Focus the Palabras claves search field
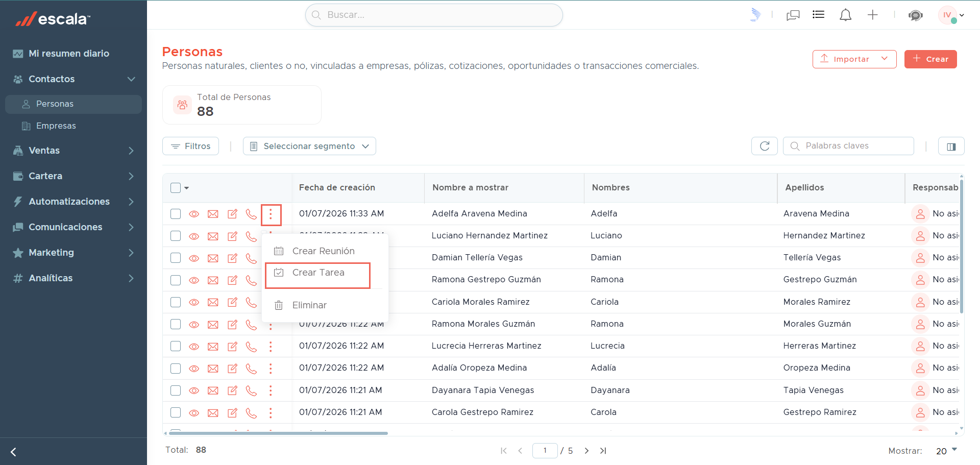 coord(848,146)
